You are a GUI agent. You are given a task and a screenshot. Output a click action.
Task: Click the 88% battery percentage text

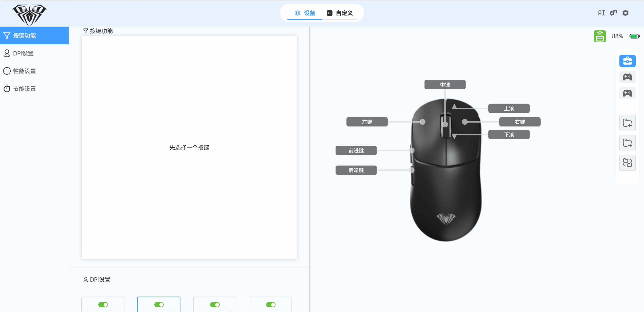(617, 36)
